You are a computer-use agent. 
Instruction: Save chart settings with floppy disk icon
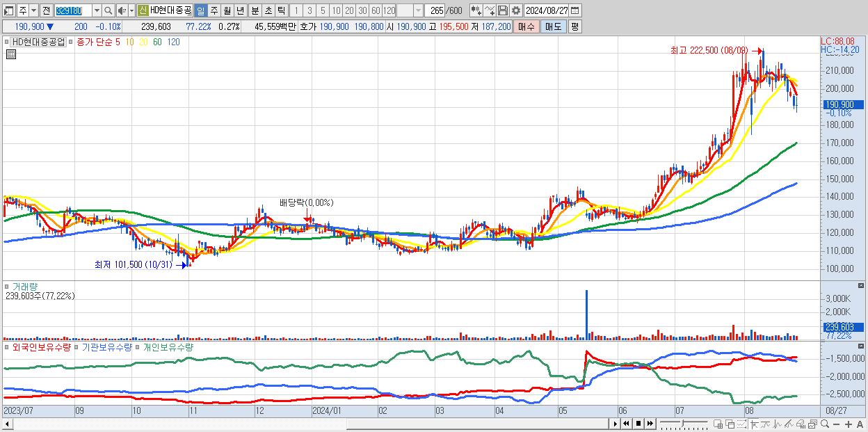click(503, 10)
